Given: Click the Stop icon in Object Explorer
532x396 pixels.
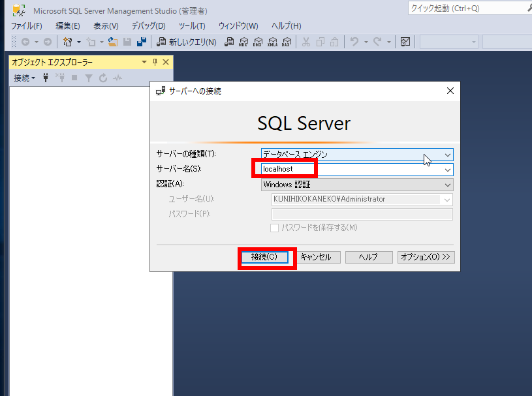Looking at the screenshot, I should (74, 78).
